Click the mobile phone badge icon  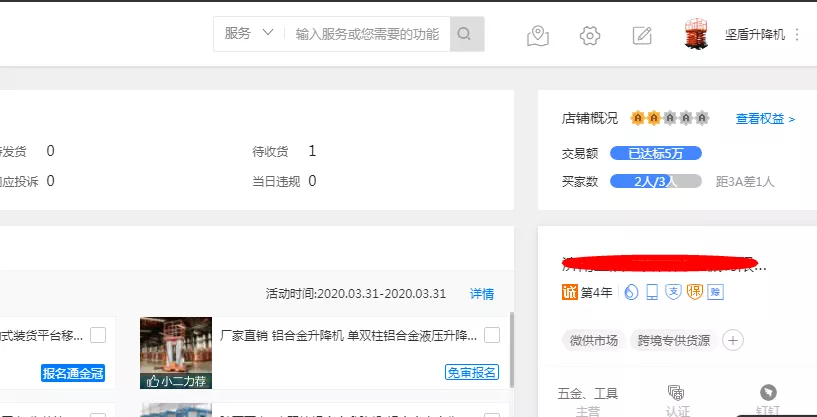(x=652, y=292)
